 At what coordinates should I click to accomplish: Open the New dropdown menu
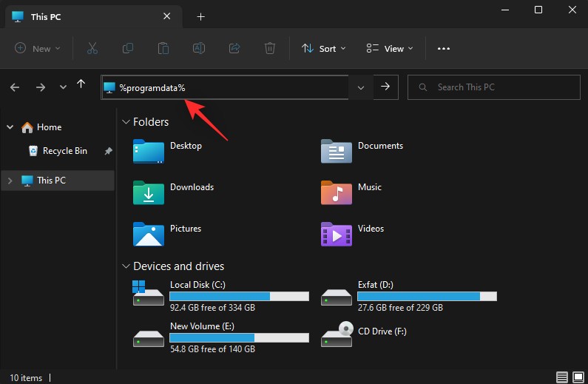tap(38, 48)
